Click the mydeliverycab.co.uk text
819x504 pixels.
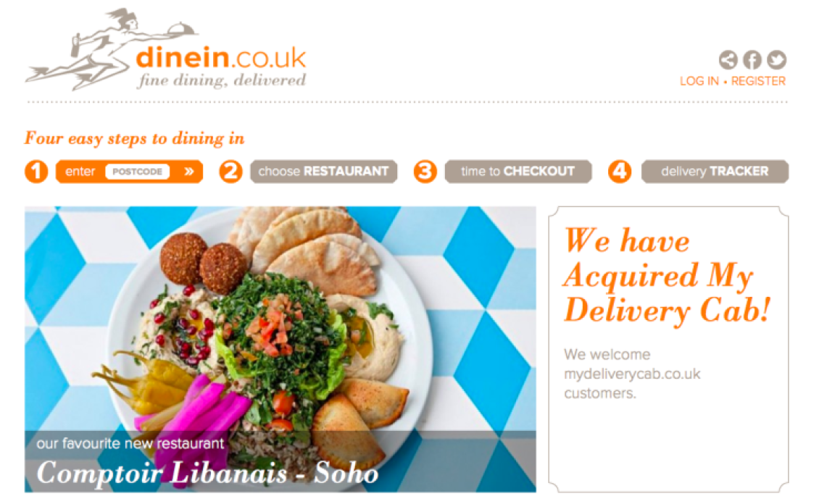[x=632, y=374]
